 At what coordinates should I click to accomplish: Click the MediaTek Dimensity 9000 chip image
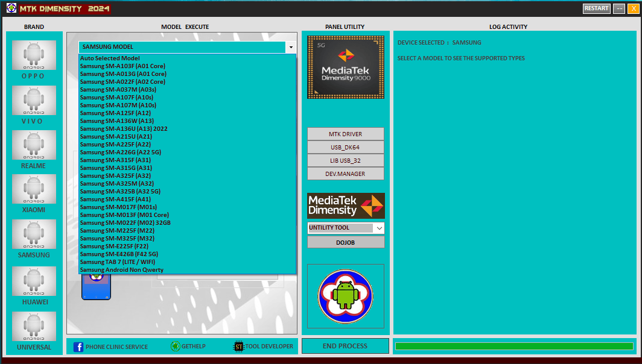pos(346,67)
